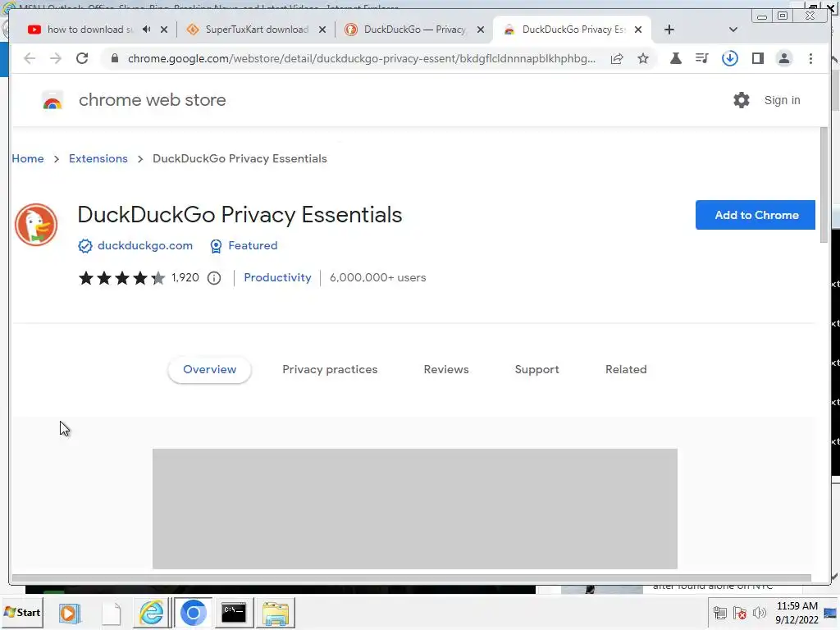The height and width of the screenshot is (630, 840).
Task: Close the DuckDuckGo Privacy Essentials tab
Action: [x=638, y=30]
